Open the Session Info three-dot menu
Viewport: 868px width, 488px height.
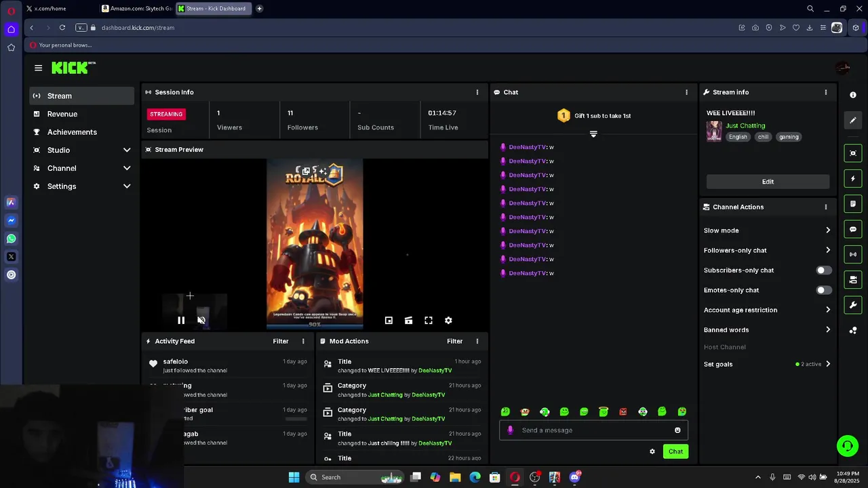477,92
